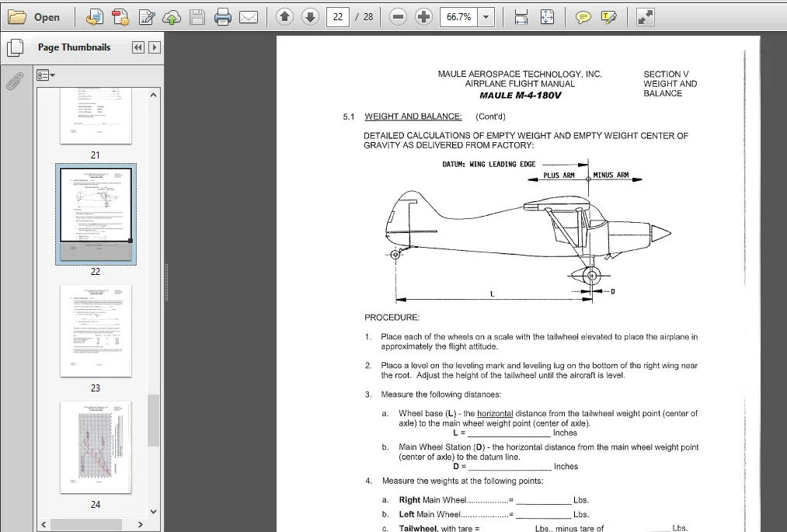Click the Fit One Full Page icon
787x532 pixels.
[547, 17]
